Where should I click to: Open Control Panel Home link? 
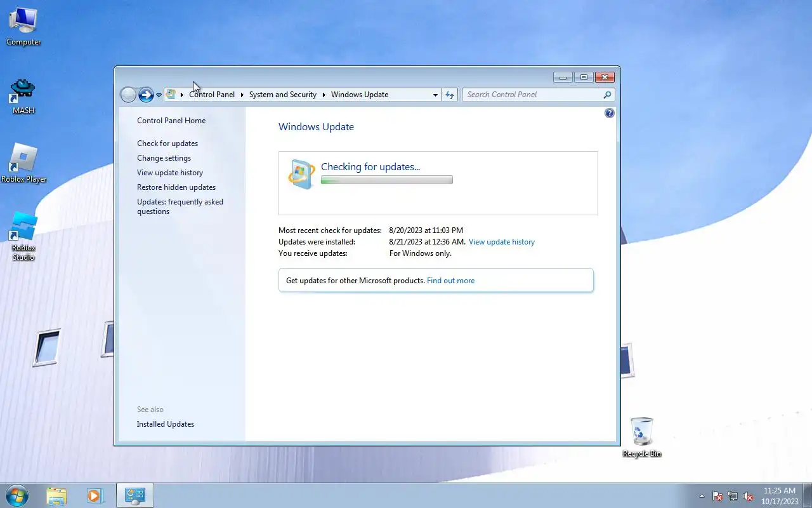(x=171, y=121)
